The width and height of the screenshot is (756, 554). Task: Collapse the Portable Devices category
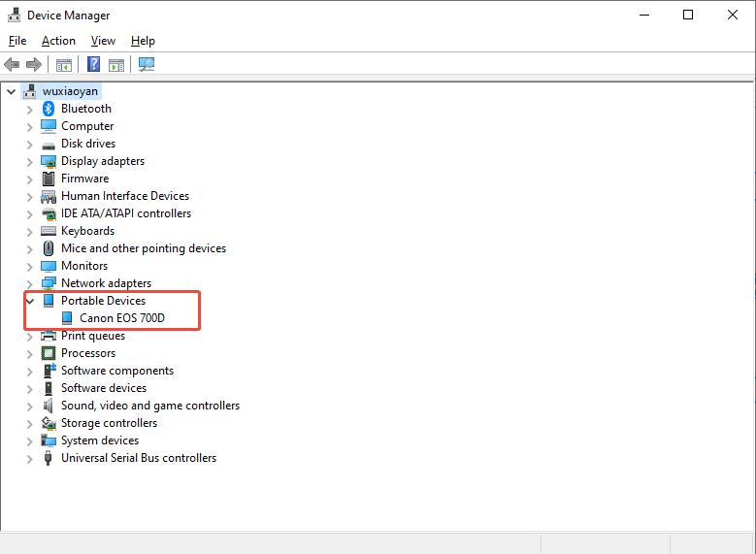(30, 301)
